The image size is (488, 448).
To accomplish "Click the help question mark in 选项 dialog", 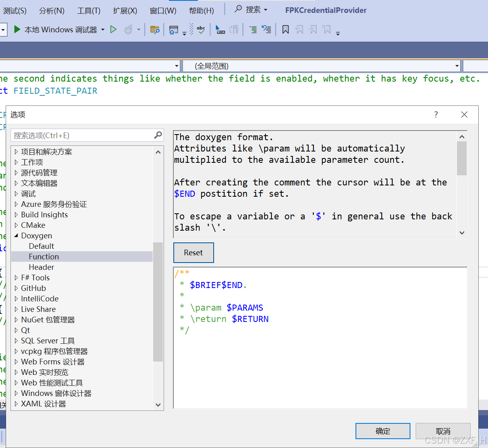I will pyautogui.click(x=436, y=115).
